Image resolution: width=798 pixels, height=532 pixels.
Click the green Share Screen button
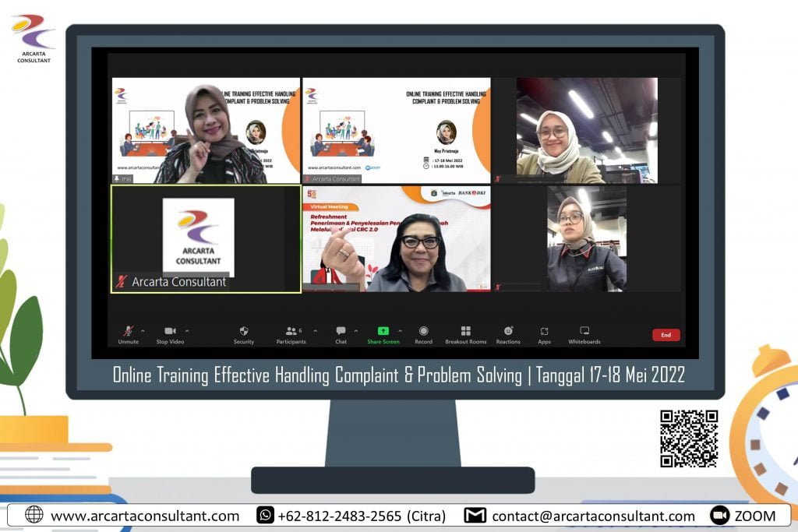coord(383,332)
